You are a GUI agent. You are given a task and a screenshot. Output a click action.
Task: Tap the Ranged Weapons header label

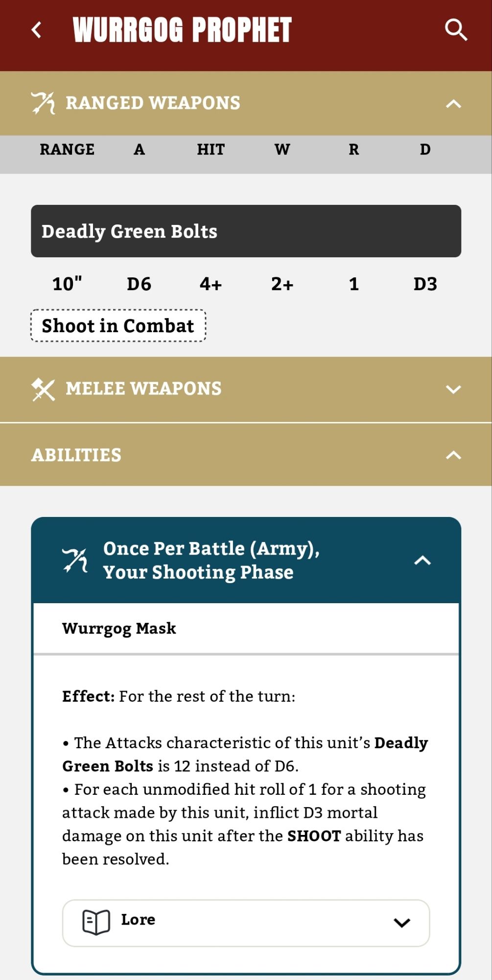point(153,103)
